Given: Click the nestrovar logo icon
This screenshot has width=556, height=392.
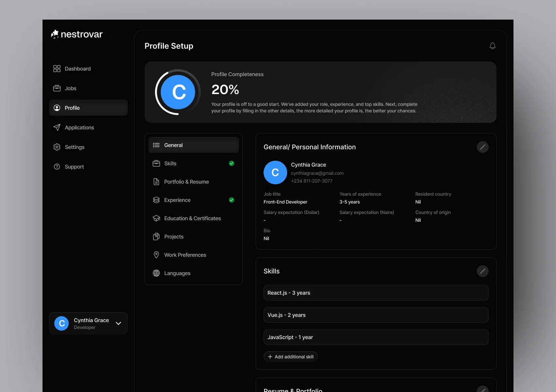Looking at the screenshot, I should click(55, 34).
